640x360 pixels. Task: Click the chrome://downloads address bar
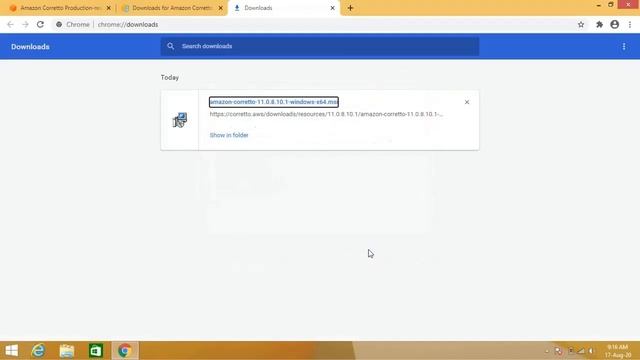pos(318,24)
